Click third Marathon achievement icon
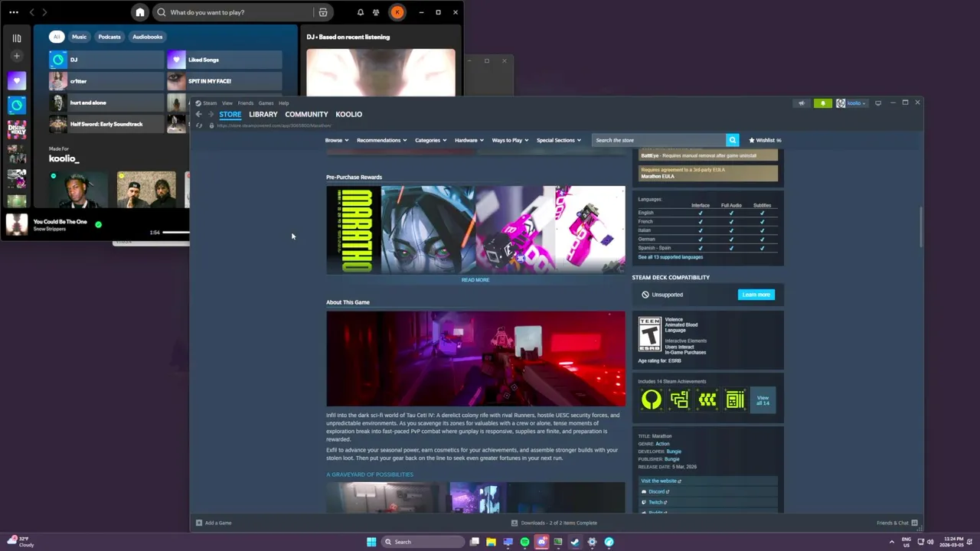 pyautogui.click(x=707, y=399)
